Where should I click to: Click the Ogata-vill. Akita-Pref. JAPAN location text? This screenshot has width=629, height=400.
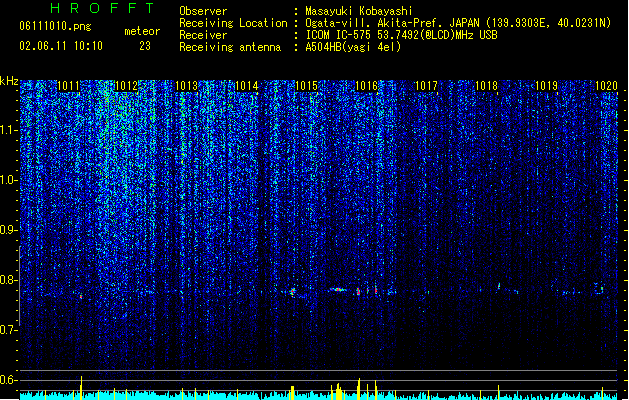(x=458, y=23)
